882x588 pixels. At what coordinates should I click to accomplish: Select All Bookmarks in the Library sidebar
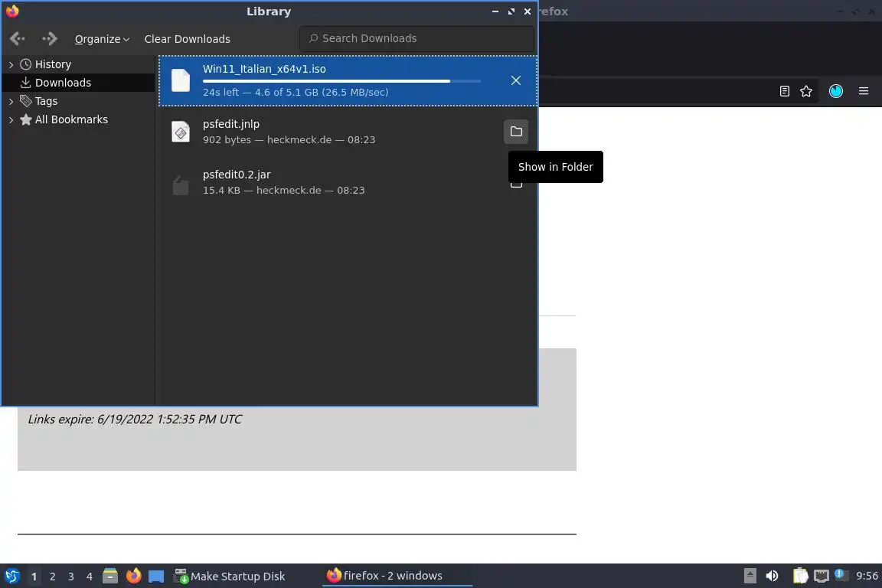point(71,119)
